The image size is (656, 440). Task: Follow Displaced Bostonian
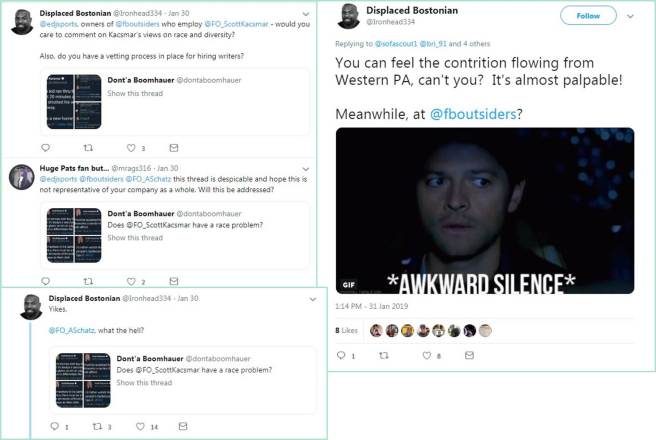pyautogui.click(x=588, y=15)
